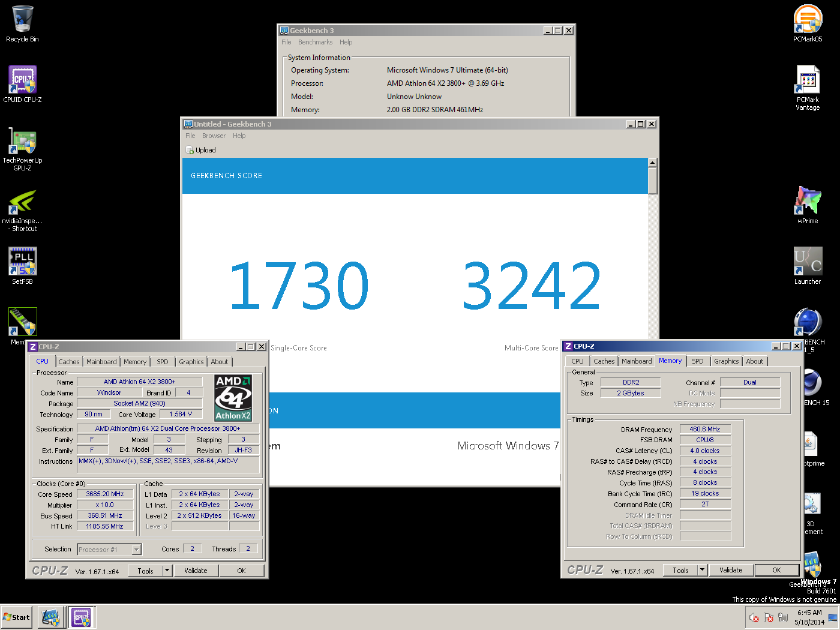
Task: Switch to CPU tab in right CPU-Z
Action: 578,361
